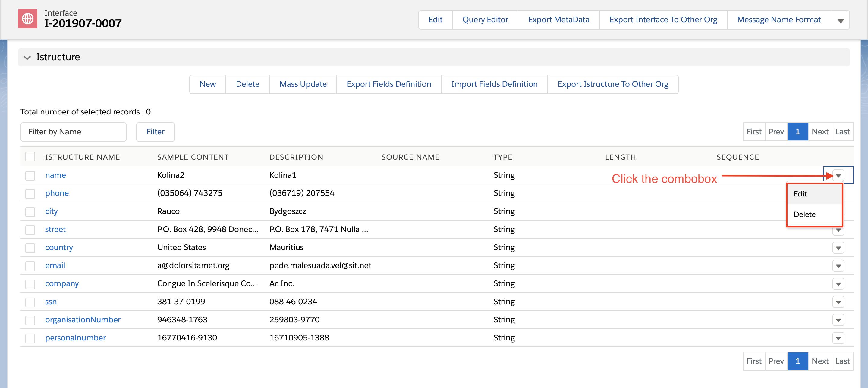Open row menu for personalnumber row
Screen dimensions: 868x388
838,338
